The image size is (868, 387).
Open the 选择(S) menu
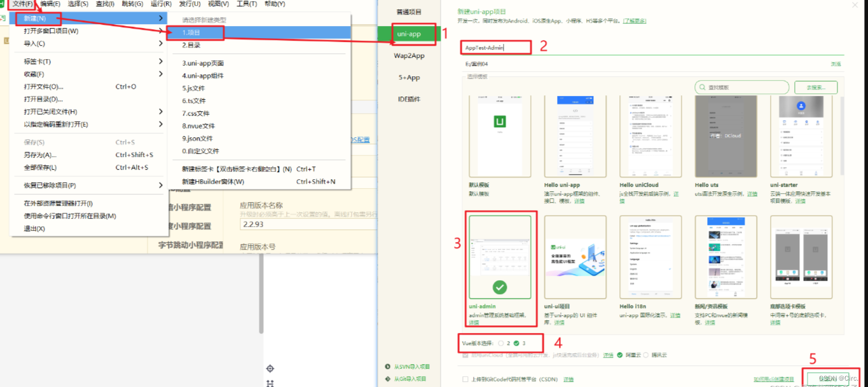click(78, 4)
